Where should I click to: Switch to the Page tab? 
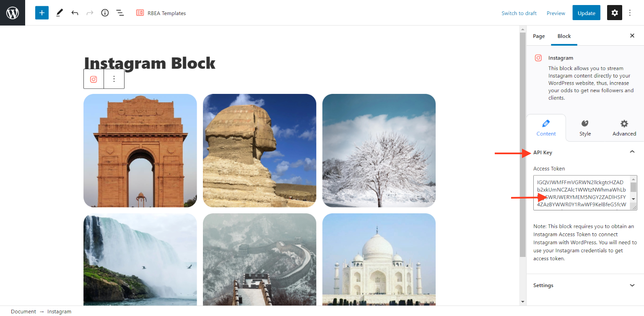(x=539, y=36)
